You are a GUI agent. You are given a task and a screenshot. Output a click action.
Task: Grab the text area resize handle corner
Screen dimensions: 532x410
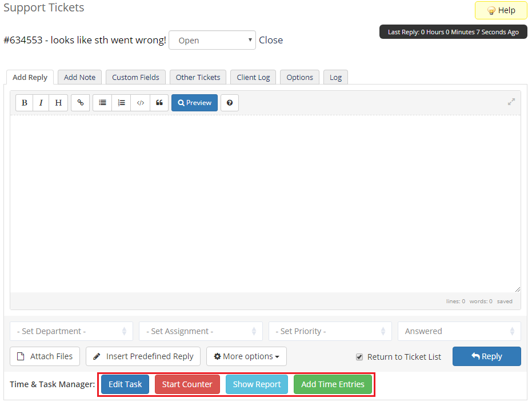(x=517, y=290)
